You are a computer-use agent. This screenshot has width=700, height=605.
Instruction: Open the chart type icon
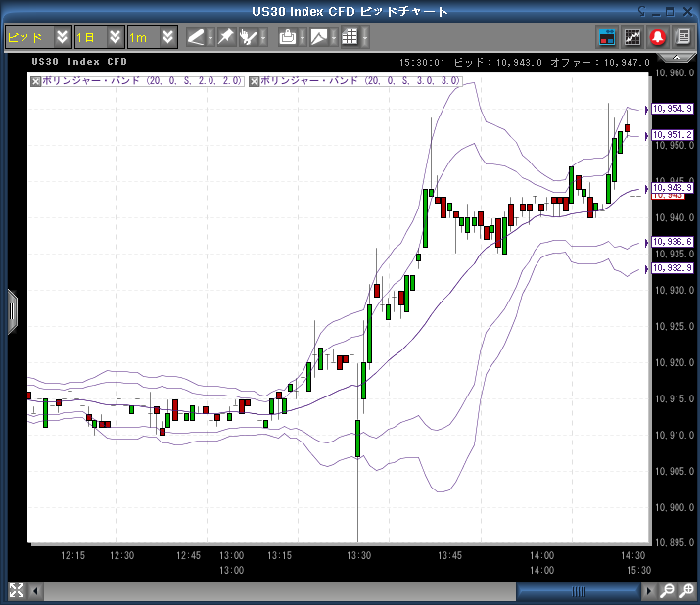[319, 37]
